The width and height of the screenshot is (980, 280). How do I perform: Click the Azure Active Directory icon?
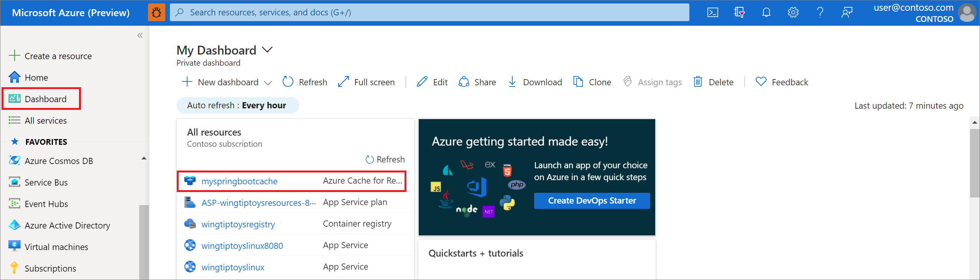(x=15, y=225)
